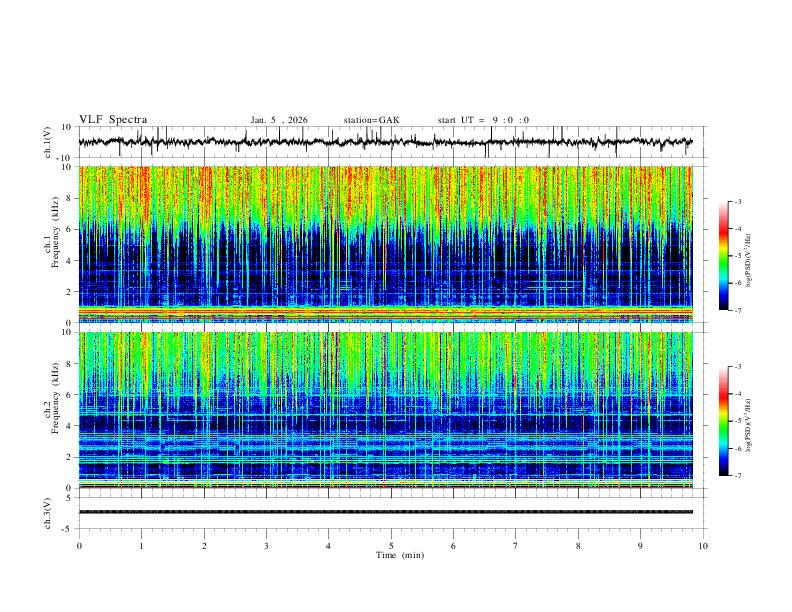
Task: Click the 'Time (min)' x-axis label
Action: [400, 555]
